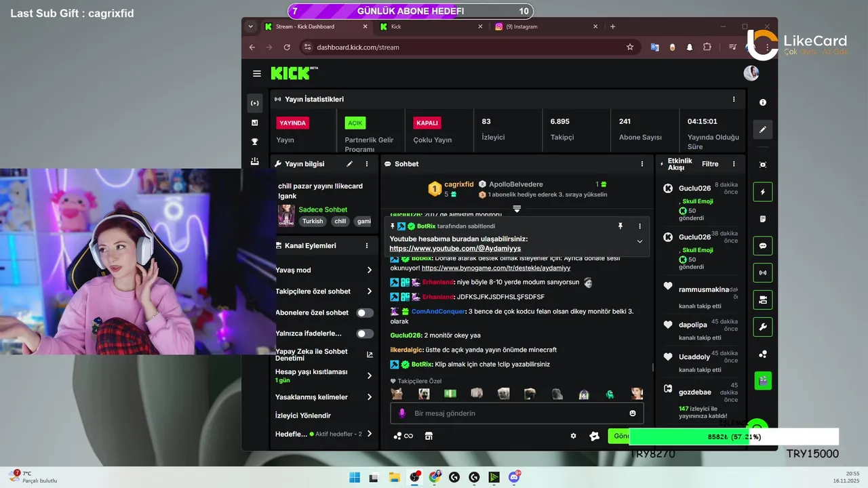Click the star badge icon near send button
The height and width of the screenshot is (488, 868).
594,436
